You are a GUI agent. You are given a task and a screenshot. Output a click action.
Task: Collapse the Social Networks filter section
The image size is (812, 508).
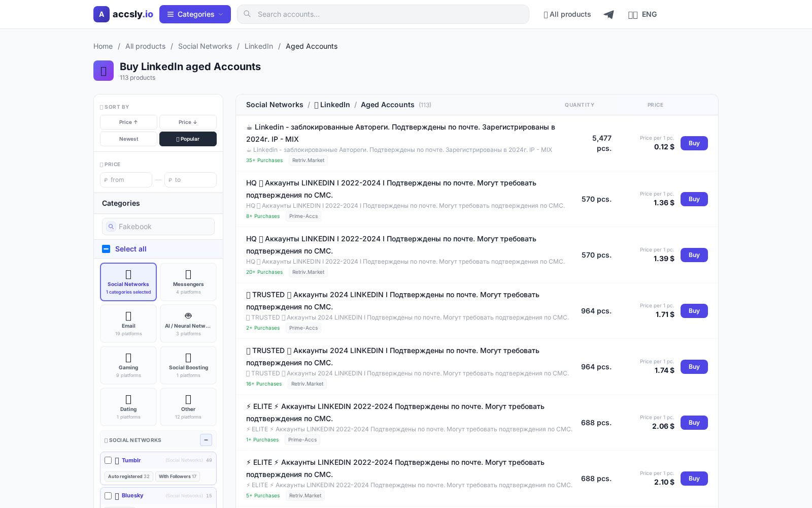[x=206, y=440]
